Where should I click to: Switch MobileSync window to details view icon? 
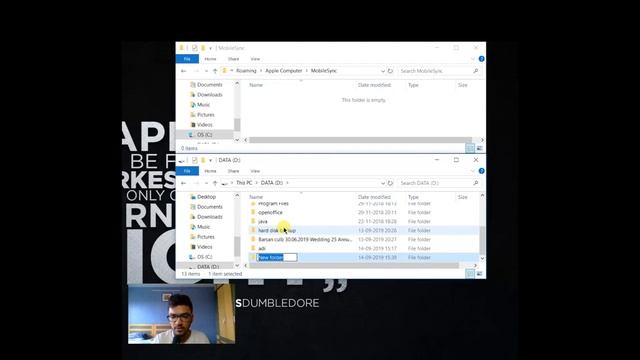(470, 148)
